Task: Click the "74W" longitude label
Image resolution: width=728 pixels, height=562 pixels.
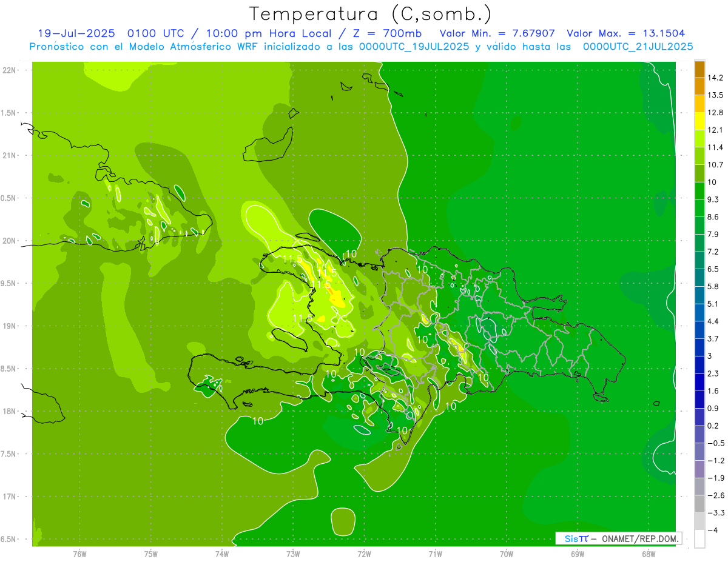Action: (222, 554)
